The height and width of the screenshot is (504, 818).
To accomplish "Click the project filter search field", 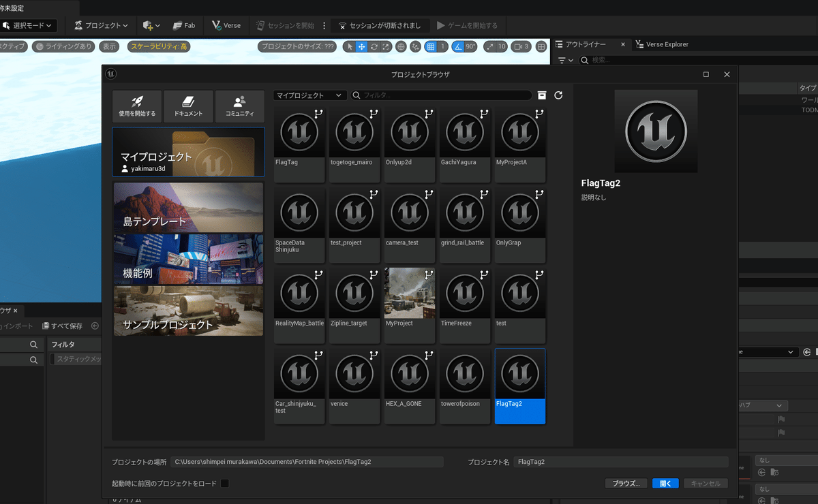I will coord(441,95).
